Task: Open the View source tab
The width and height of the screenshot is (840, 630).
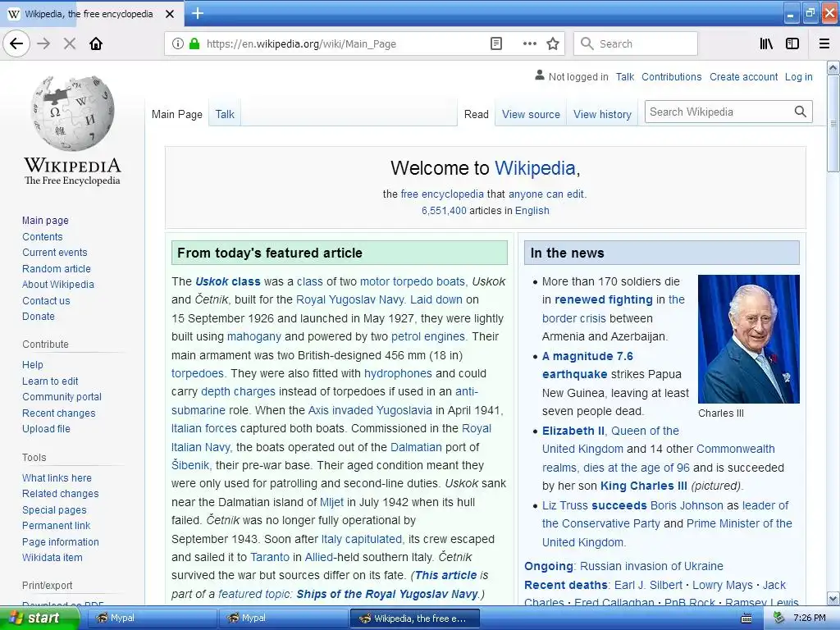Action: [x=531, y=114]
